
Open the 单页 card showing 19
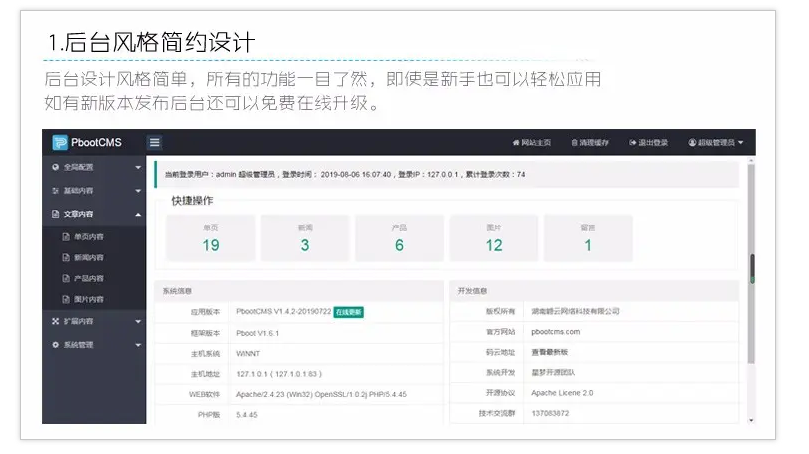211,238
